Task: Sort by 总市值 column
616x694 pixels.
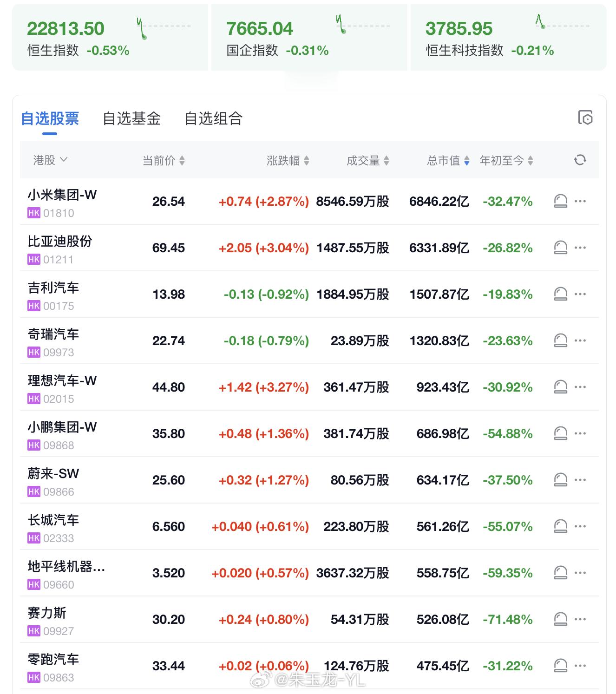Action: point(448,160)
